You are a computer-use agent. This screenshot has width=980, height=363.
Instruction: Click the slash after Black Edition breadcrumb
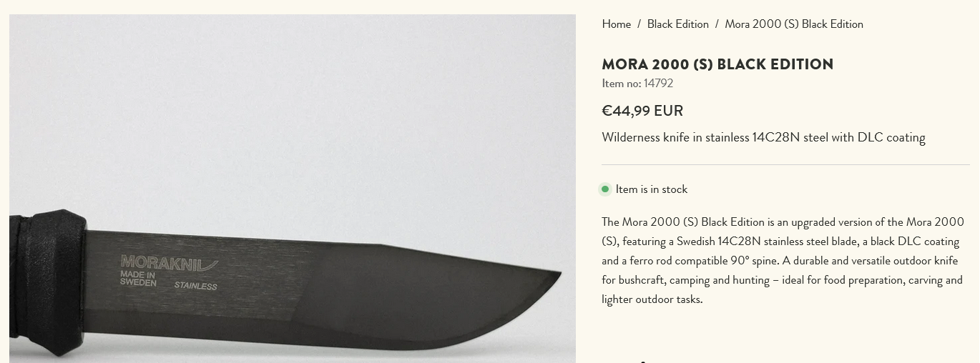pos(717,24)
